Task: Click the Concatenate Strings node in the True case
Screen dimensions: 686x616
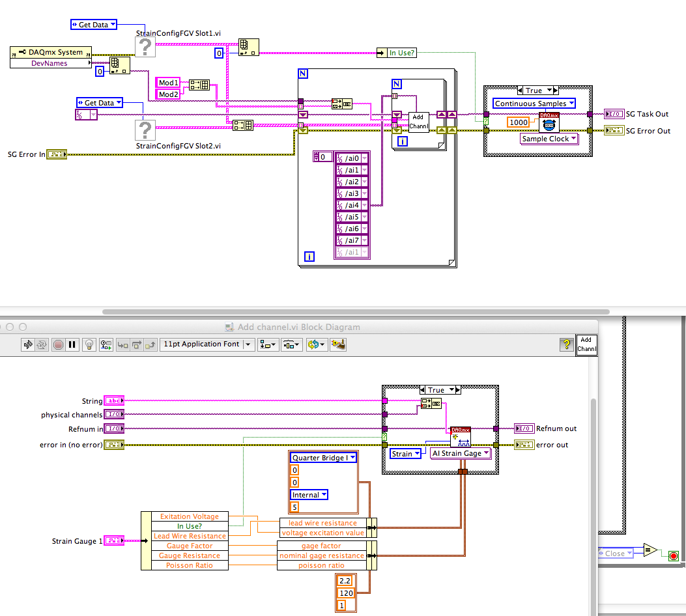Action: (431, 404)
